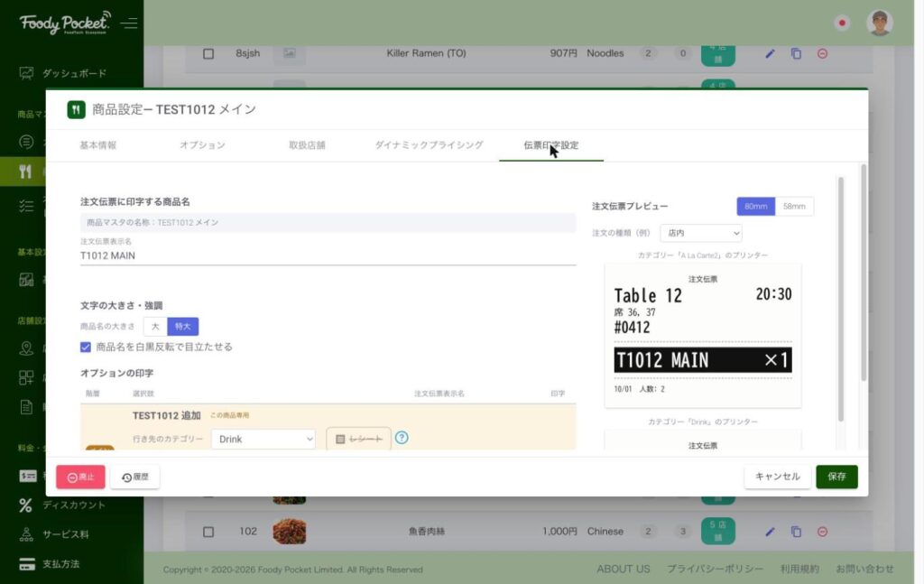Click the red 廃止 button

coord(80,477)
